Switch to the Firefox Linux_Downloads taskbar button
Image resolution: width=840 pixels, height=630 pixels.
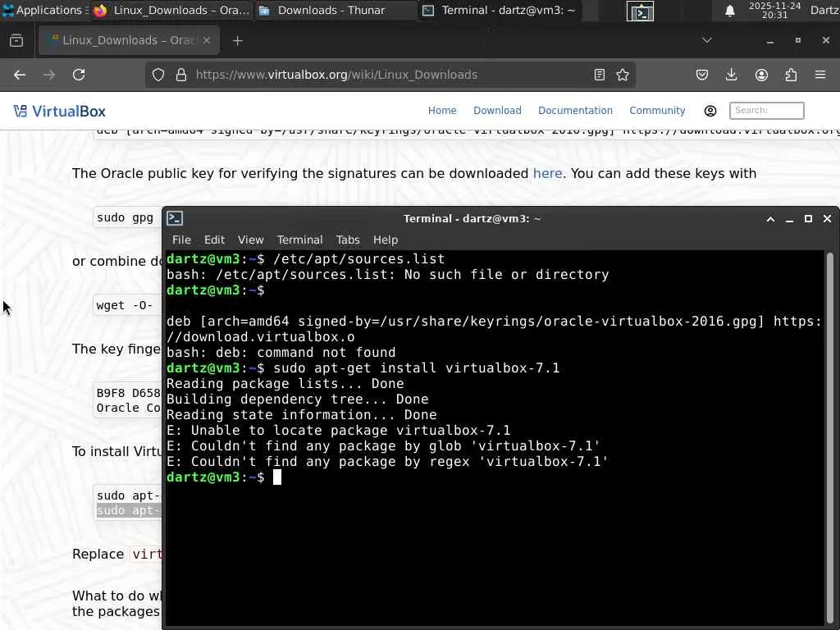click(171, 10)
